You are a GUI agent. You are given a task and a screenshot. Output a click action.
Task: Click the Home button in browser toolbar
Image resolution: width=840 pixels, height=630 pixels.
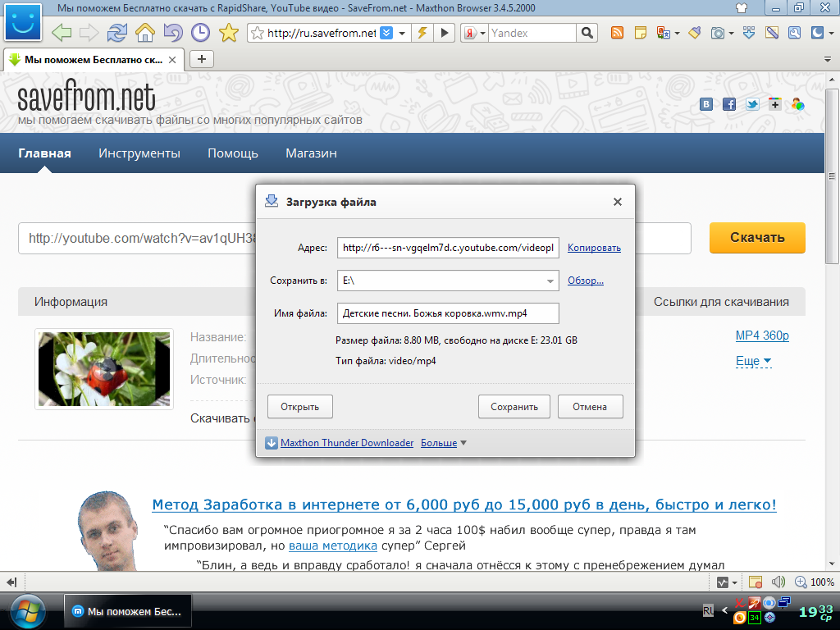pos(145,34)
